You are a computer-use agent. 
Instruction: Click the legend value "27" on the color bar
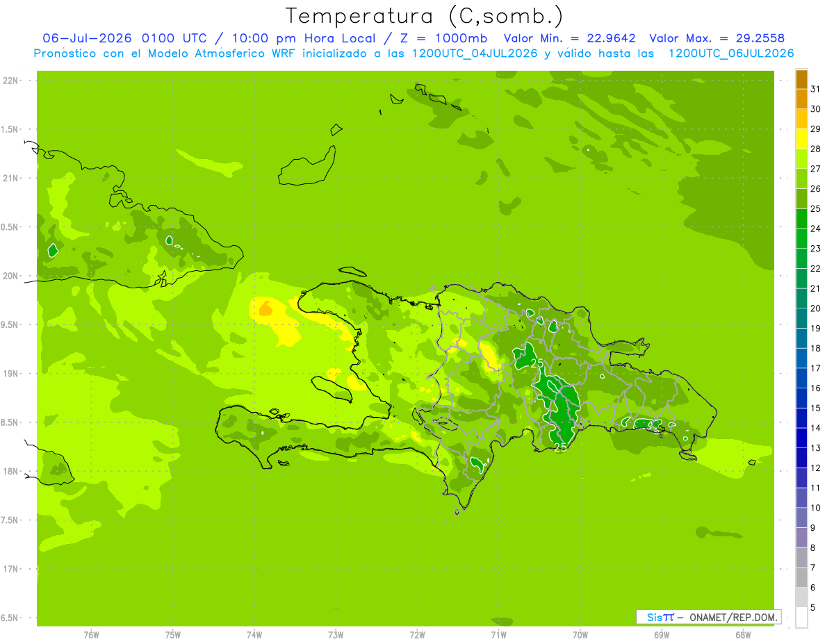coord(816,169)
